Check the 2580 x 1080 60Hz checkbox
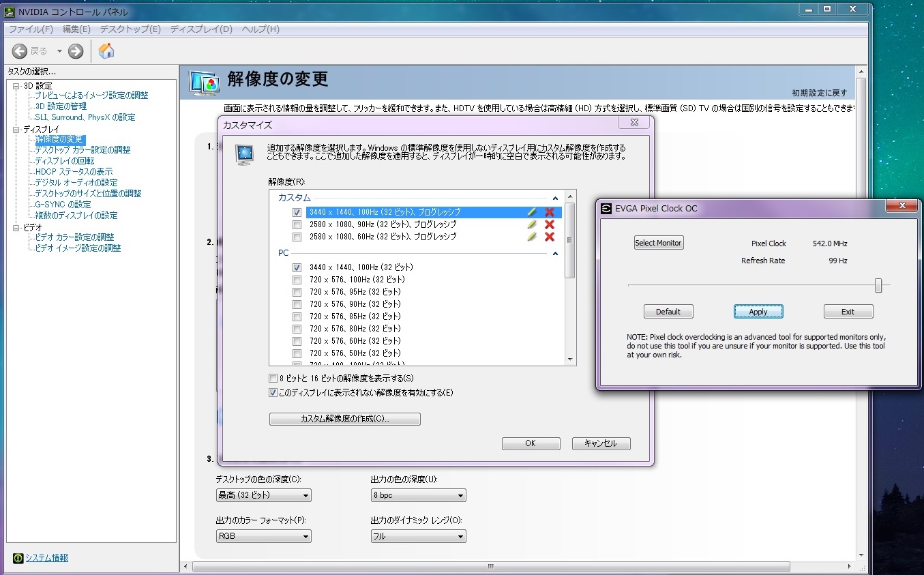Image resolution: width=924 pixels, height=575 pixels. tap(297, 237)
